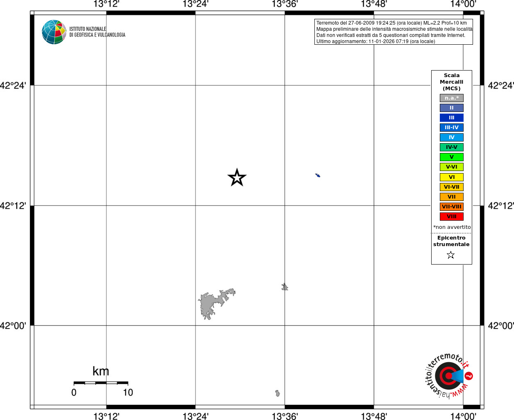Select the VII-VIII intensity legend swatch

click(452, 207)
